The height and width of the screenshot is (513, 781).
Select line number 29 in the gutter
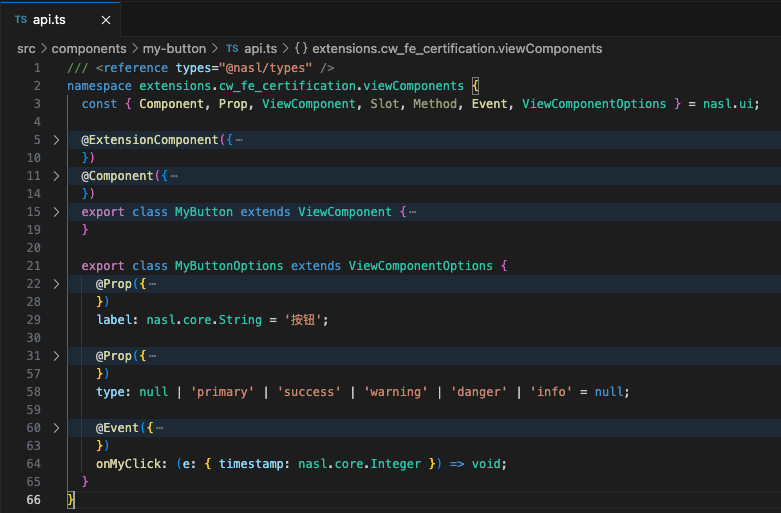pyautogui.click(x=36, y=320)
